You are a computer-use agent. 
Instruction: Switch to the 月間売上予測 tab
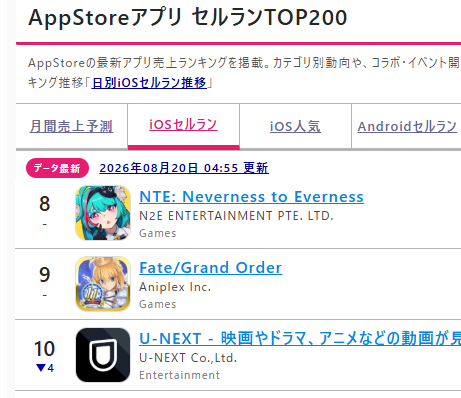point(72,126)
